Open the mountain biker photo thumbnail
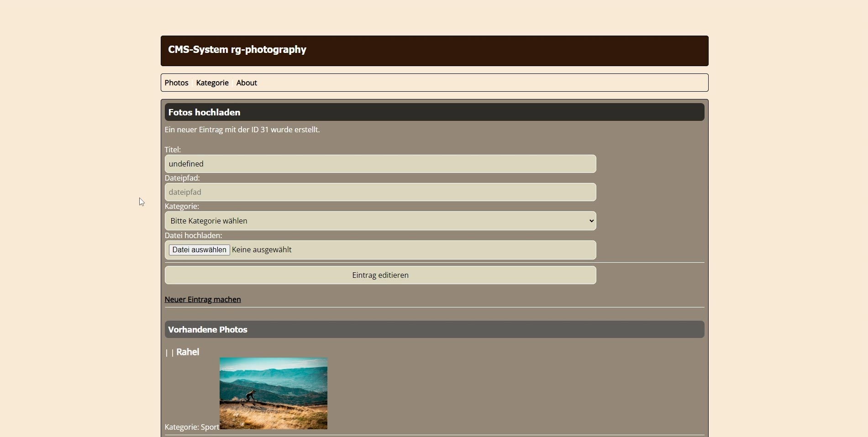Screen dimensions: 868x437 coord(273,393)
